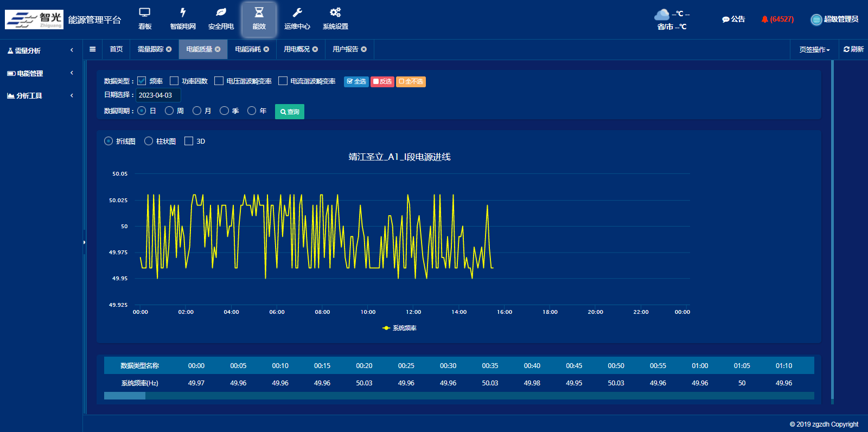Open the 看板 dashboard monitor icon
The image size is (868, 432).
point(144,12)
